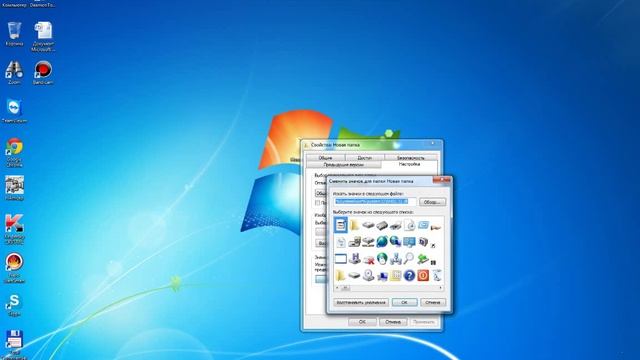Pick the dark gray drive icon, top row
Image resolution: width=640 pixels, height=360 pixels.
[x=382, y=225]
